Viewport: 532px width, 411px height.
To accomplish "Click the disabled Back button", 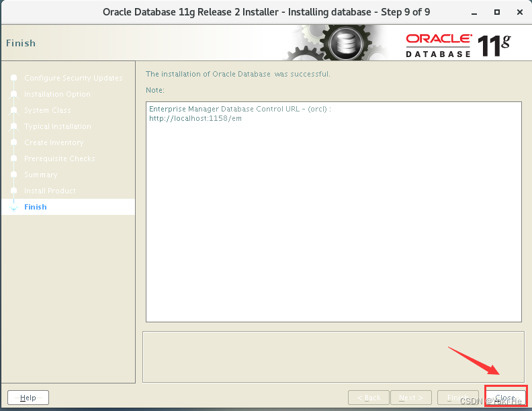I will [369, 398].
